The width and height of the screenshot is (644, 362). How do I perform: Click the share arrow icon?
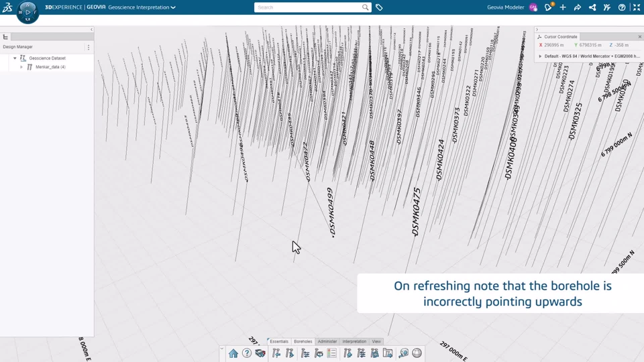click(578, 7)
